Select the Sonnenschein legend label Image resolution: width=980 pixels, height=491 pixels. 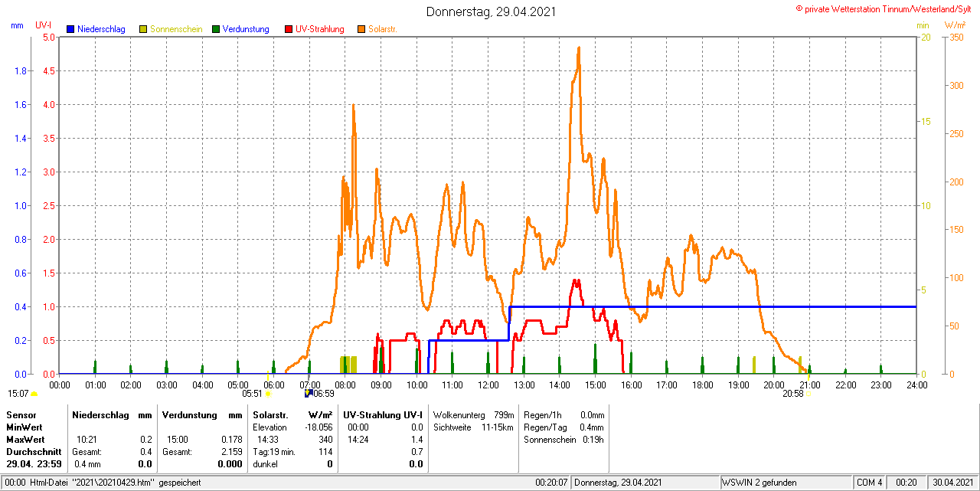(x=176, y=29)
